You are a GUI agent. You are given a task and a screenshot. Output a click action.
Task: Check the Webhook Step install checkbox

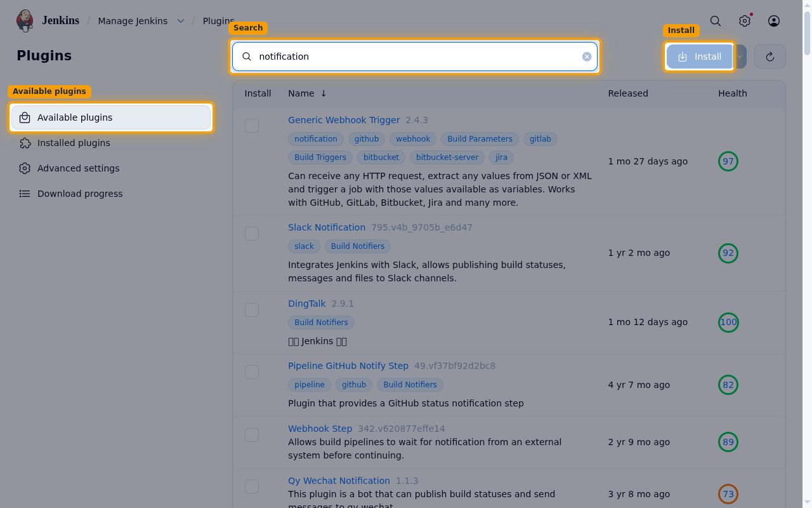[252, 435]
